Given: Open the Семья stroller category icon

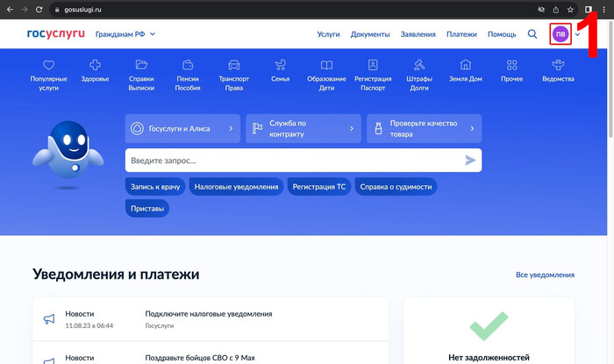Looking at the screenshot, I should coord(281,66).
